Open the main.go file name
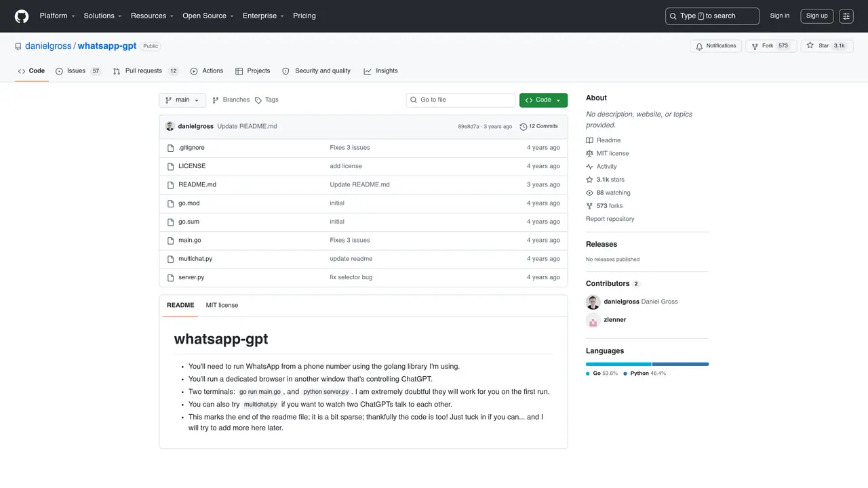 coord(190,241)
